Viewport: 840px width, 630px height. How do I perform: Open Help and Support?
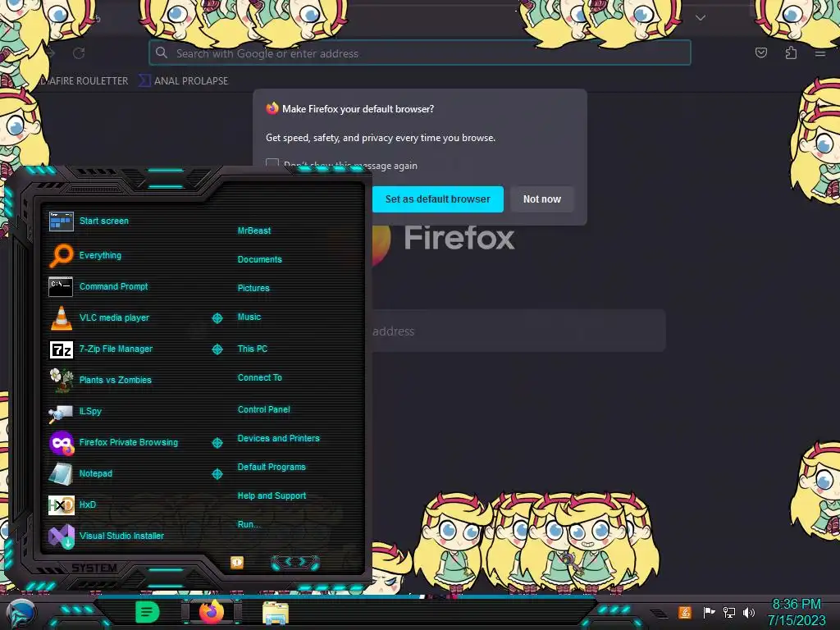(272, 496)
